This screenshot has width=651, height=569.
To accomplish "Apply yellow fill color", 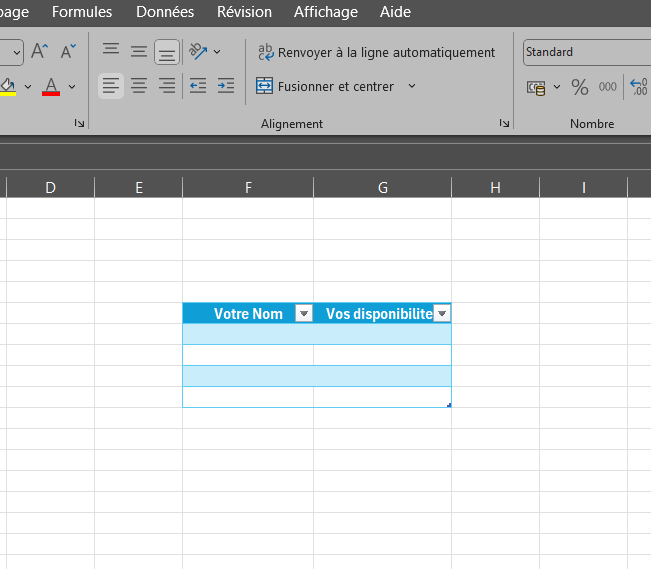I will (7, 86).
